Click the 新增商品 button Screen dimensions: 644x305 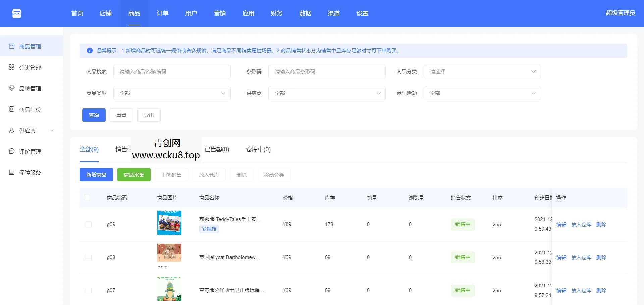pos(96,174)
